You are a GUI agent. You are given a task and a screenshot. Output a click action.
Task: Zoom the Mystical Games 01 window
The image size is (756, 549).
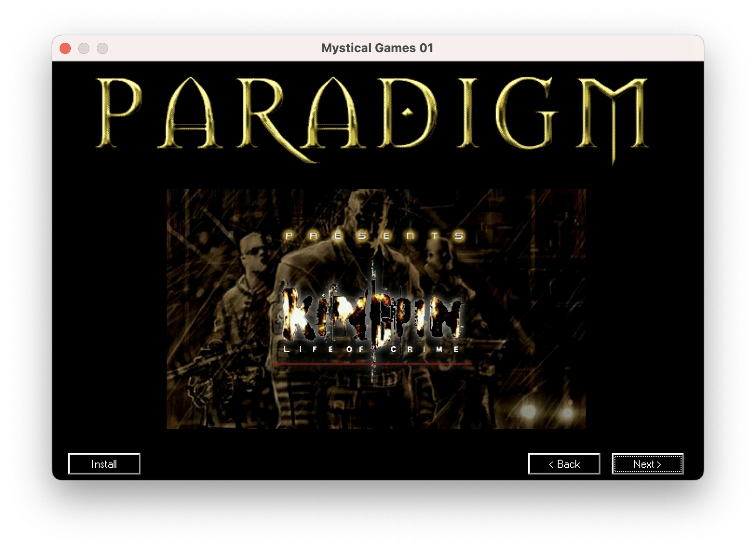102,48
